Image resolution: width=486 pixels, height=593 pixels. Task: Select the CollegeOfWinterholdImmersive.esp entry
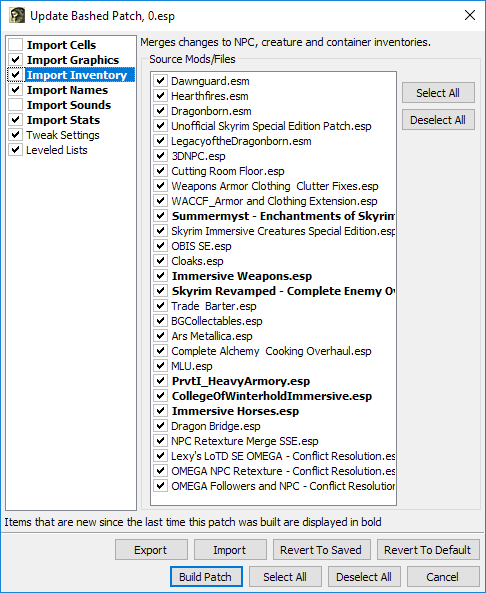click(272, 396)
